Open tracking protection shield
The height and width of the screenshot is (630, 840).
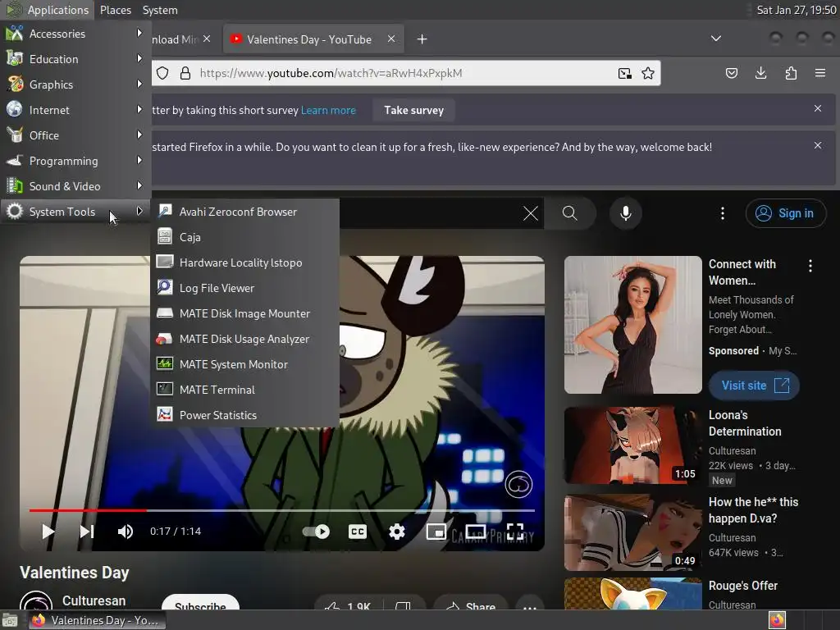(162, 73)
